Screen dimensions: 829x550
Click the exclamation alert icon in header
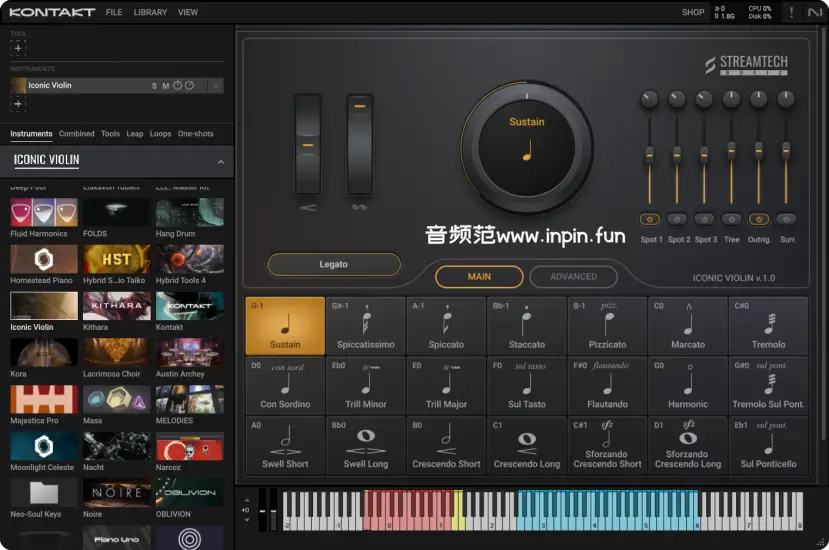[791, 12]
